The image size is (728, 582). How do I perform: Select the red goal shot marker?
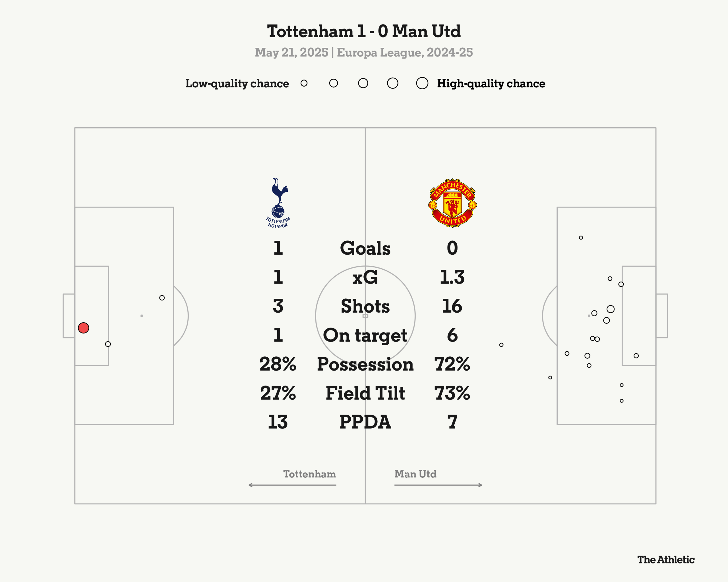tap(83, 328)
